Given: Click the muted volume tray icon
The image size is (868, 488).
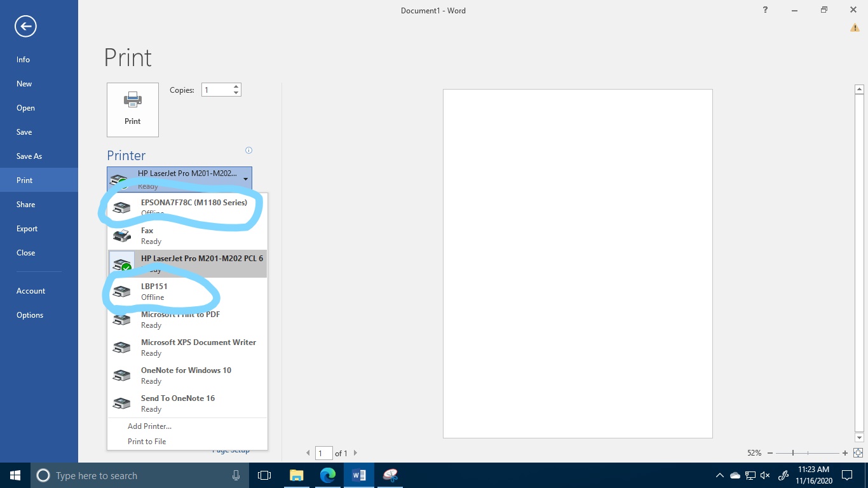Looking at the screenshot, I should [765, 475].
